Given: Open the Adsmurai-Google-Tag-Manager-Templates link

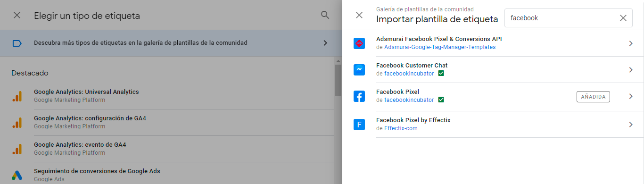Looking at the screenshot, I should click(x=440, y=47).
